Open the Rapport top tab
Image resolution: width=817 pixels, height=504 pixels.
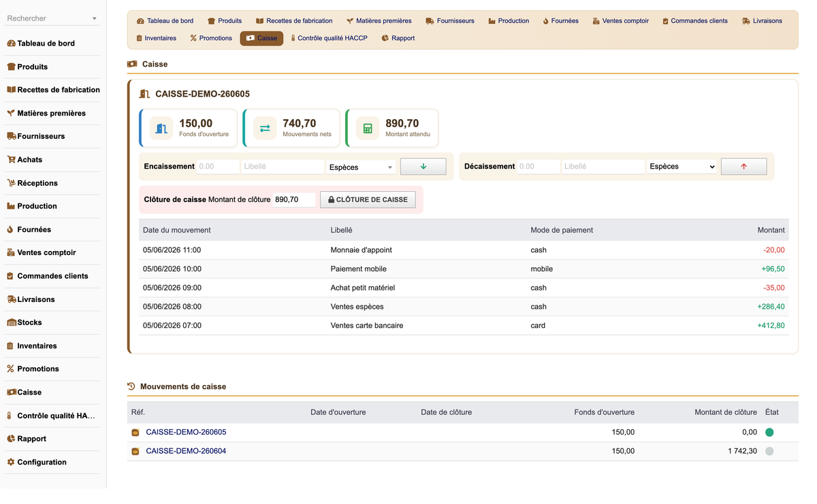pyautogui.click(x=398, y=38)
